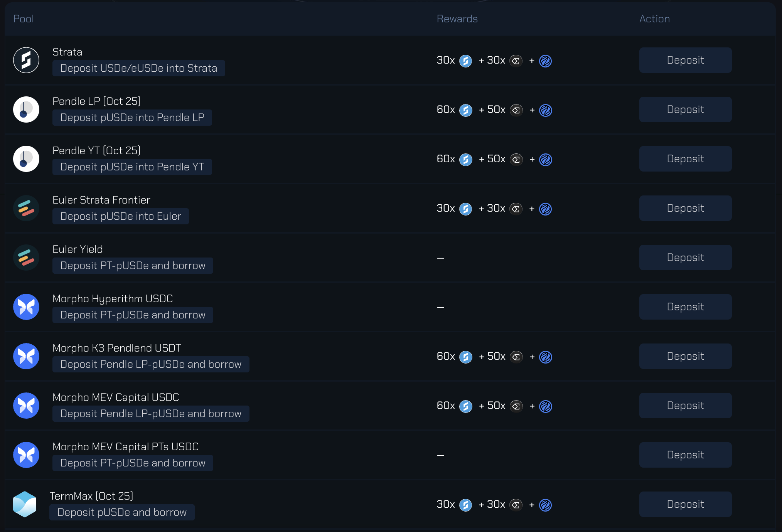Click the TermMax (Oct 25) cube icon
The width and height of the screenshot is (782, 532).
tap(25, 504)
